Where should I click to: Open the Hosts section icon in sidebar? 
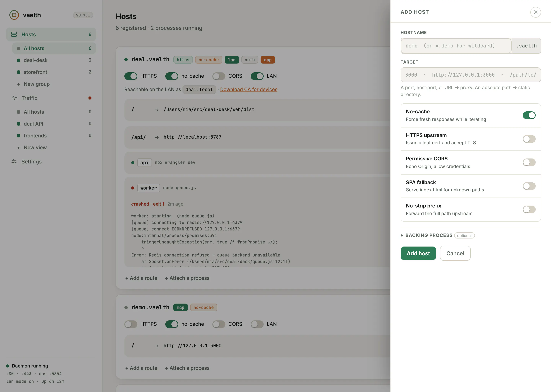[x=14, y=34]
